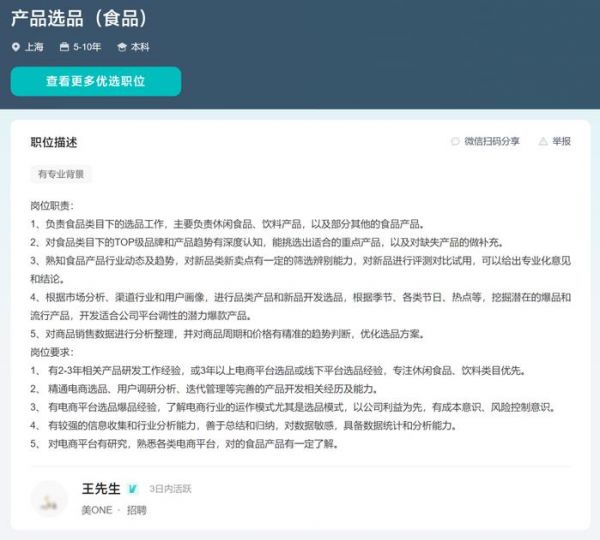Viewport: 600px width, 540px height.
Task: Open the 微信扫码分享 share link
Action: 491,142
